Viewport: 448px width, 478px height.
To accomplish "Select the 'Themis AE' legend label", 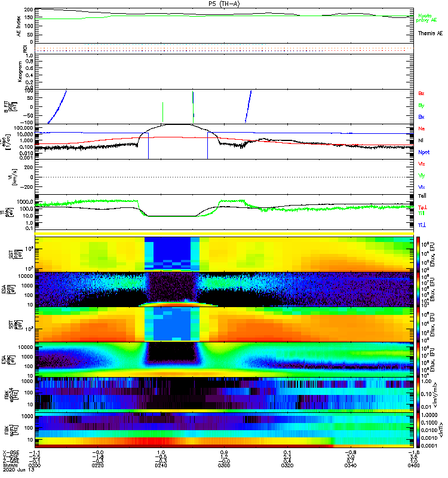I will pos(430,33).
